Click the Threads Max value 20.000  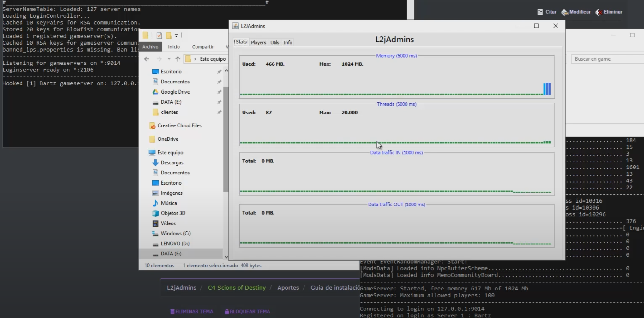pos(350,113)
